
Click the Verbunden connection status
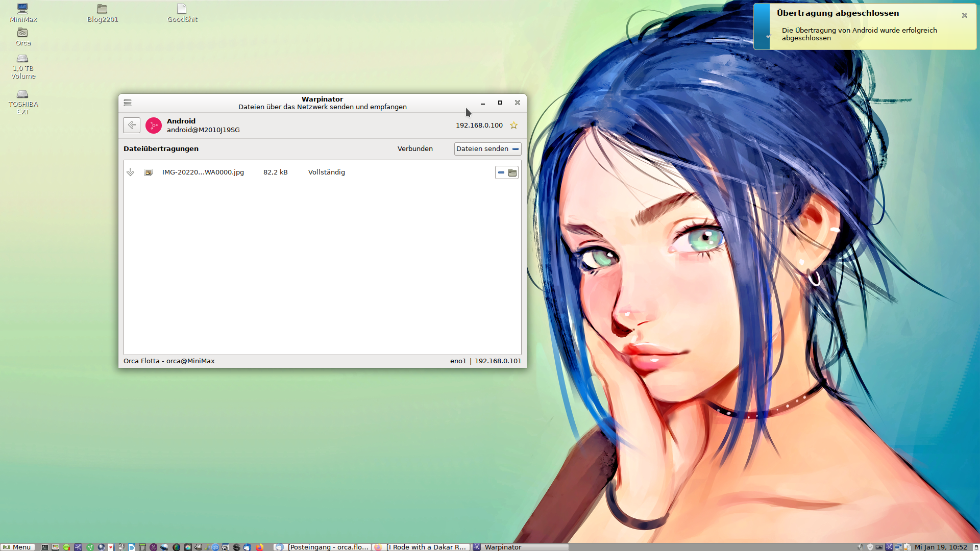[x=415, y=148]
